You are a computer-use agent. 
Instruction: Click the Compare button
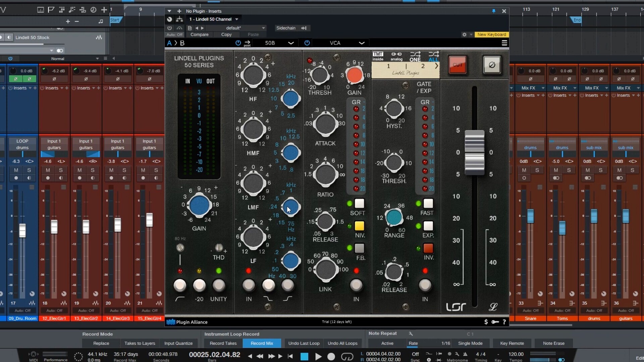(199, 35)
